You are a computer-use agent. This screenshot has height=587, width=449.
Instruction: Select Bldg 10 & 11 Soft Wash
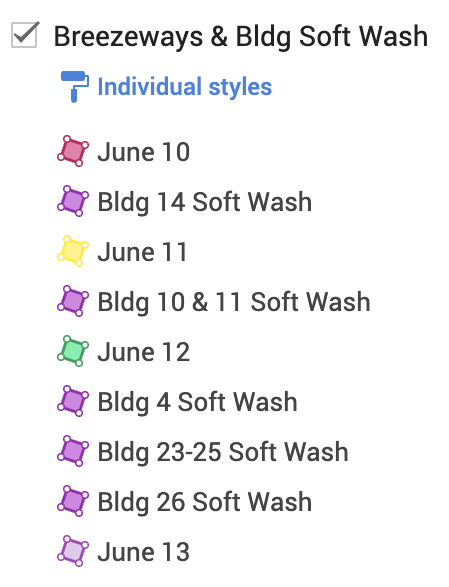[234, 302]
